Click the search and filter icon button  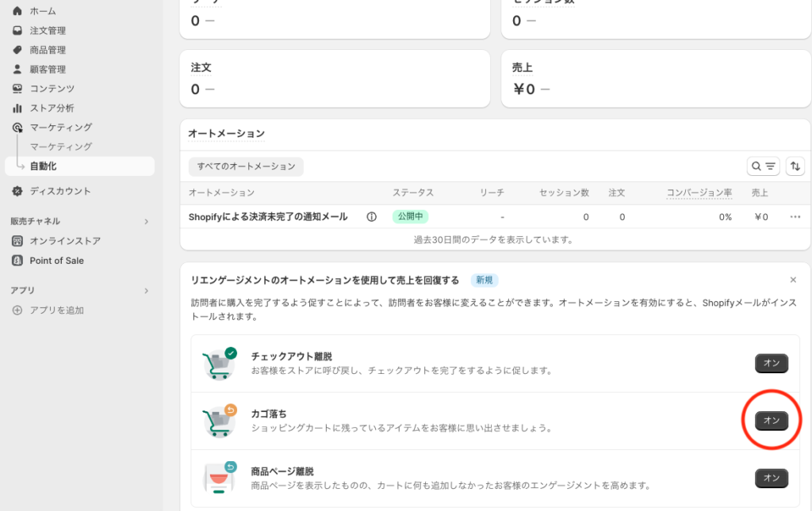tap(763, 166)
